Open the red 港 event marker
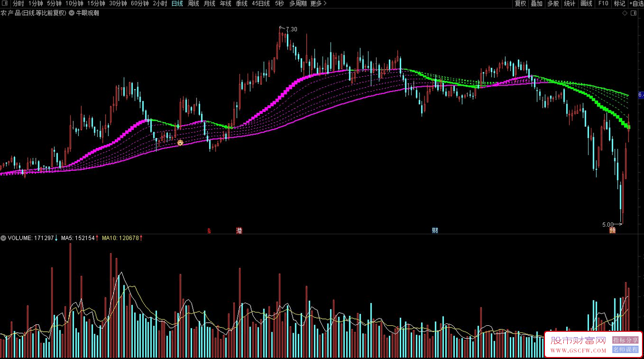The height and width of the screenshot is (359, 644). pos(239,230)
